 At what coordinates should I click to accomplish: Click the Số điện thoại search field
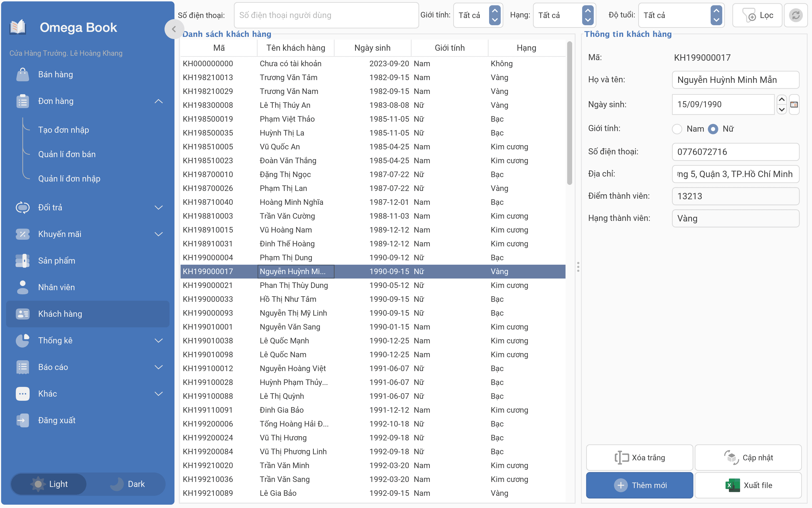[x=326, y=15]
